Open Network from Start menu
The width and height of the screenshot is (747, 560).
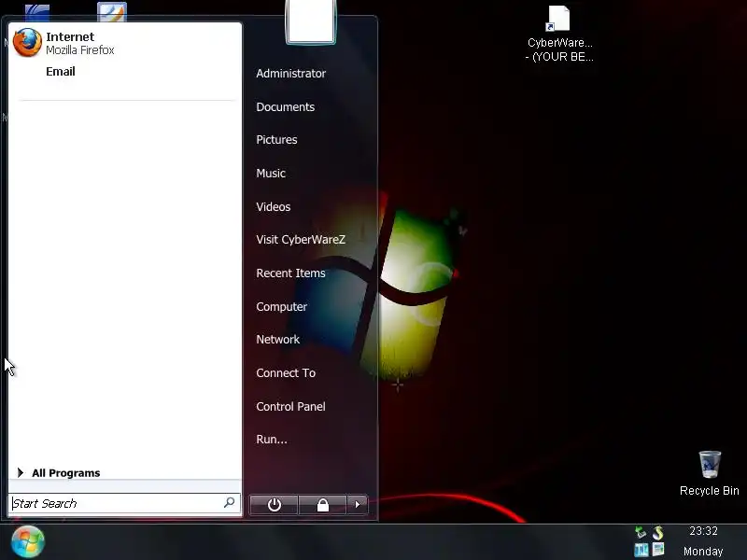pos(277,339)
